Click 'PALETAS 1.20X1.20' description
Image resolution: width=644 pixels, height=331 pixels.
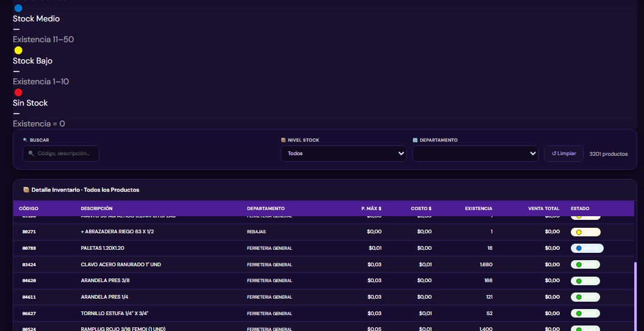click(104, 249)
